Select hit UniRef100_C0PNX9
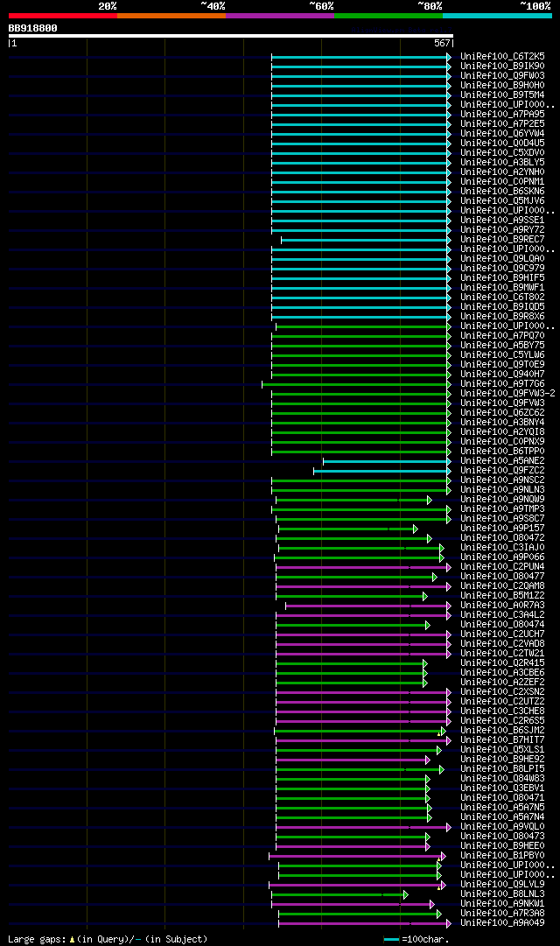560x946 pixels. coord(502,442)
